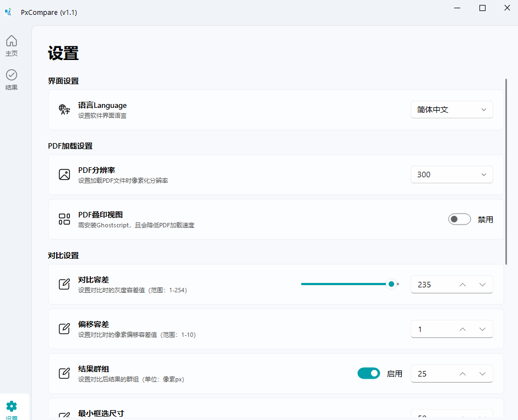Screen dimensions: 518x420
Task: Click the 对比容差 edit icon
Action: coord(64,284)
